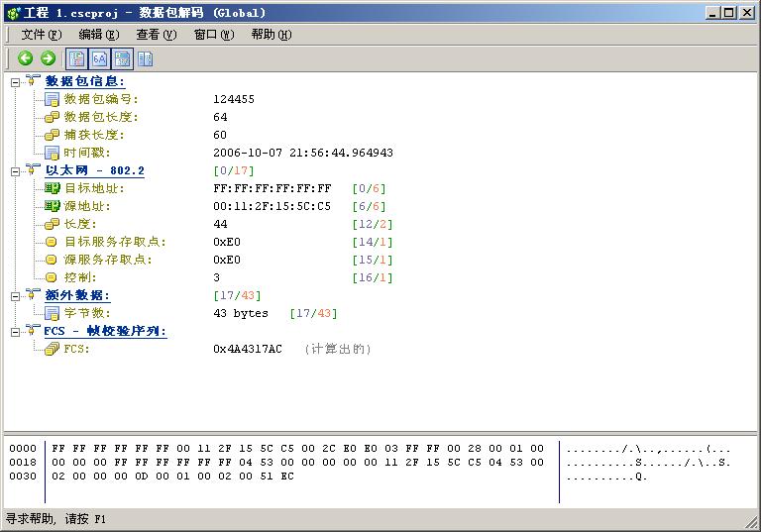The image size is (761, 532).
Task: Click the 额外数据 header link
Action: [77, 295]
